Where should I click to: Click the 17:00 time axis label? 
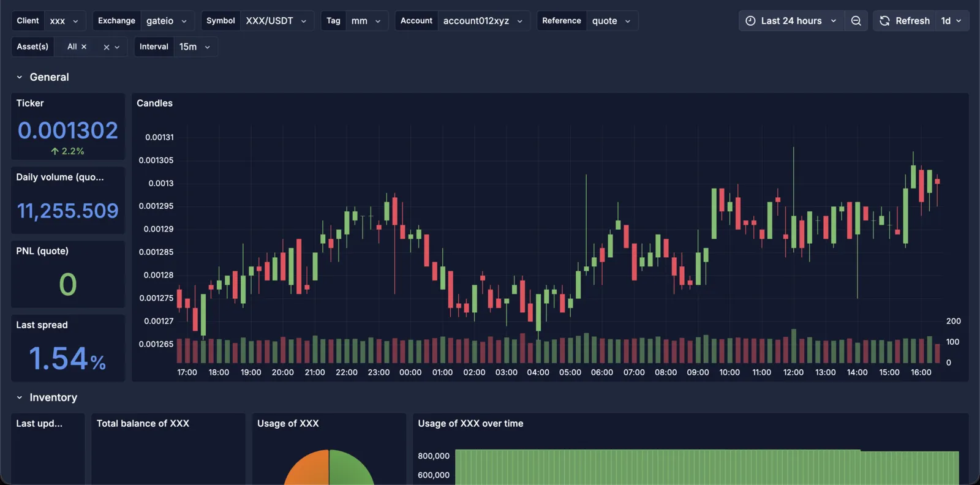(187, 372)
